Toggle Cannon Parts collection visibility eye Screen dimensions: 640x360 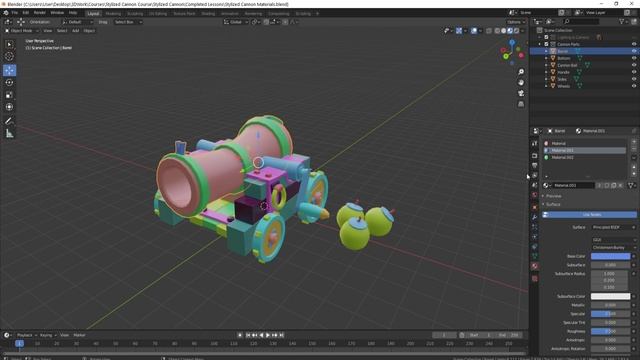coord(634,44)
